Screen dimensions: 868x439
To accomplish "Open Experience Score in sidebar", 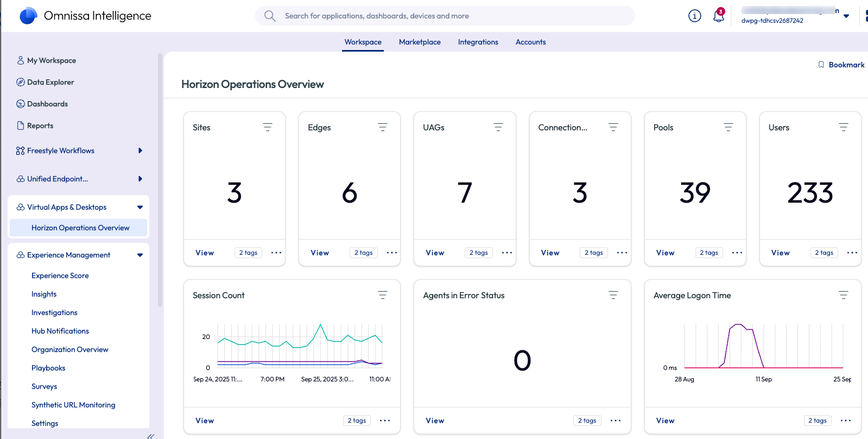I will [x=60, y=275].
